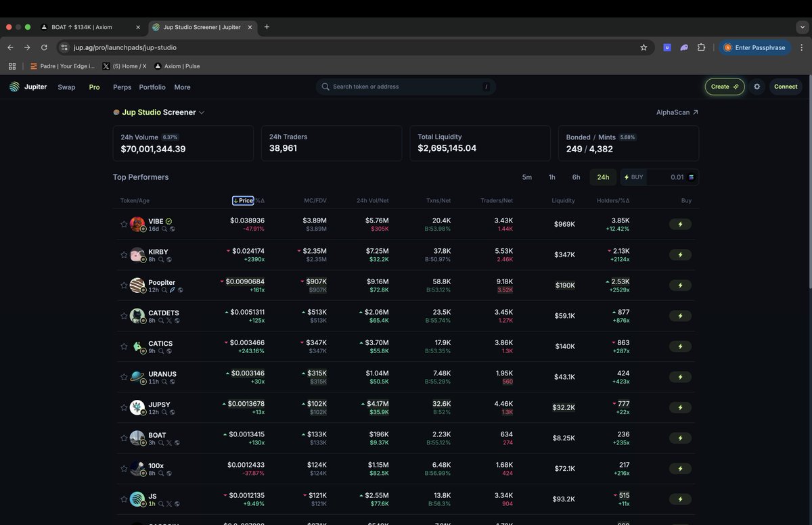Sort by the Traders/Net column header
The image size is (812, 525).
[497, 200]
